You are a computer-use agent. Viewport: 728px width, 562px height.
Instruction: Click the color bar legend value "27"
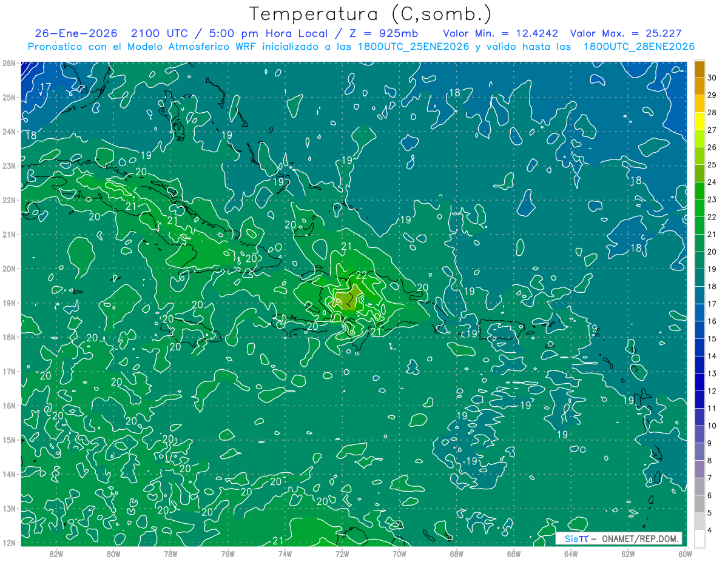712,130
